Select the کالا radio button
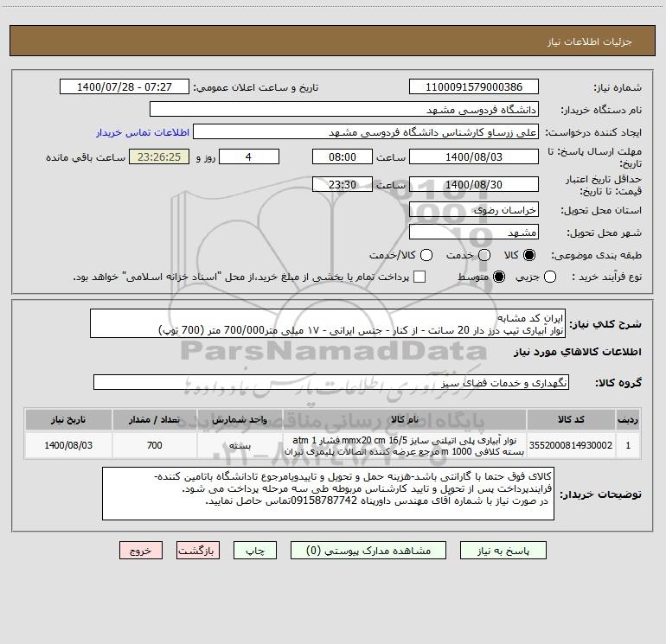Screen dimensions: 666x644 click(529, 255)
